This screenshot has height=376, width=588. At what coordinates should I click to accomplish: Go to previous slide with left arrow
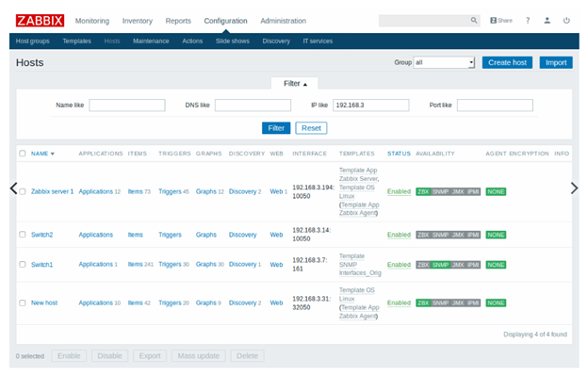[13, 188]
